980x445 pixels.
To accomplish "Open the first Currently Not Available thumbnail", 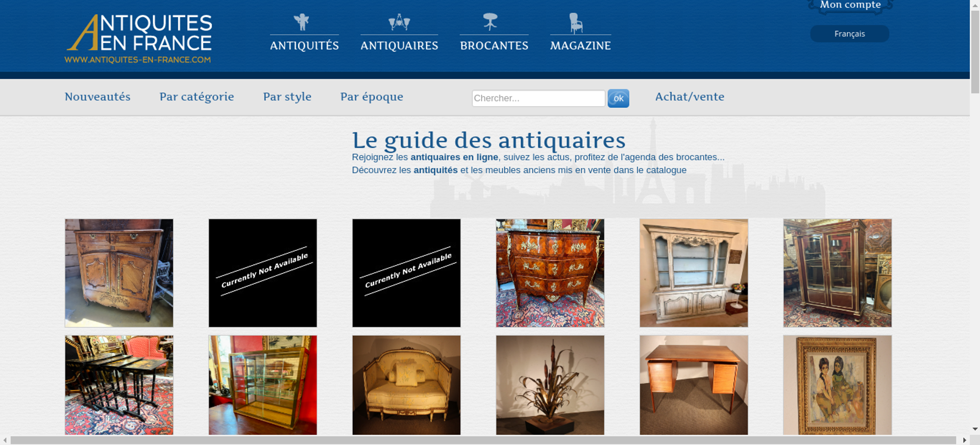I will tap(263, 273).
